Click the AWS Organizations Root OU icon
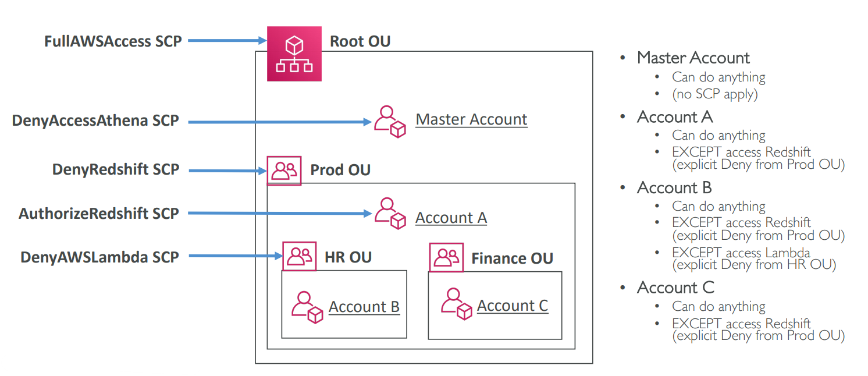Viewport: 868px width, 376px height. [294, 54]
